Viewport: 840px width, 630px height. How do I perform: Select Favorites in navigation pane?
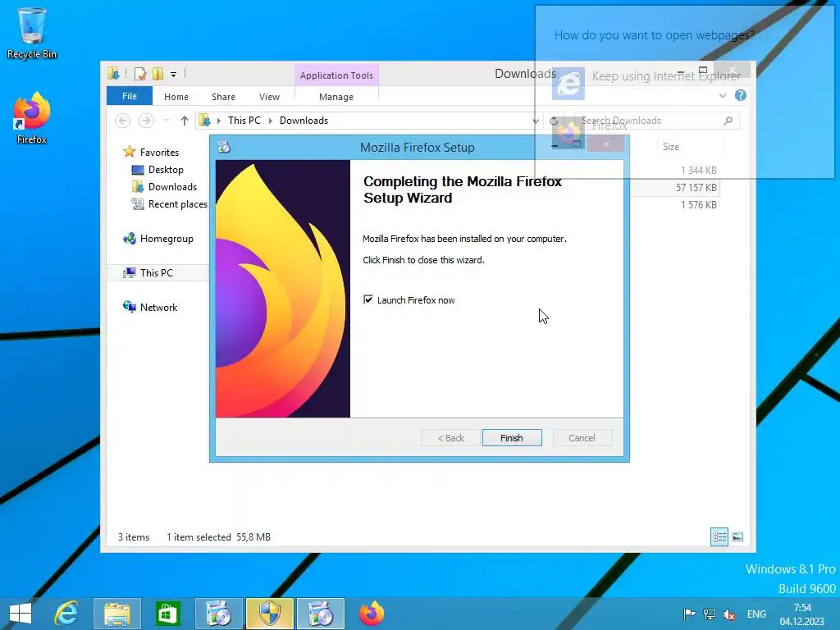158,152
